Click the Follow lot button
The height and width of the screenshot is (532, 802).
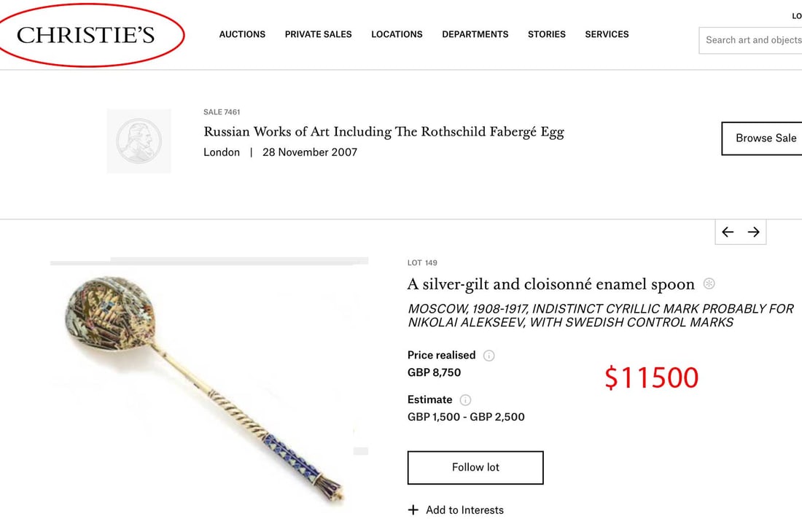pyautogui.click(x=475, y=467)
